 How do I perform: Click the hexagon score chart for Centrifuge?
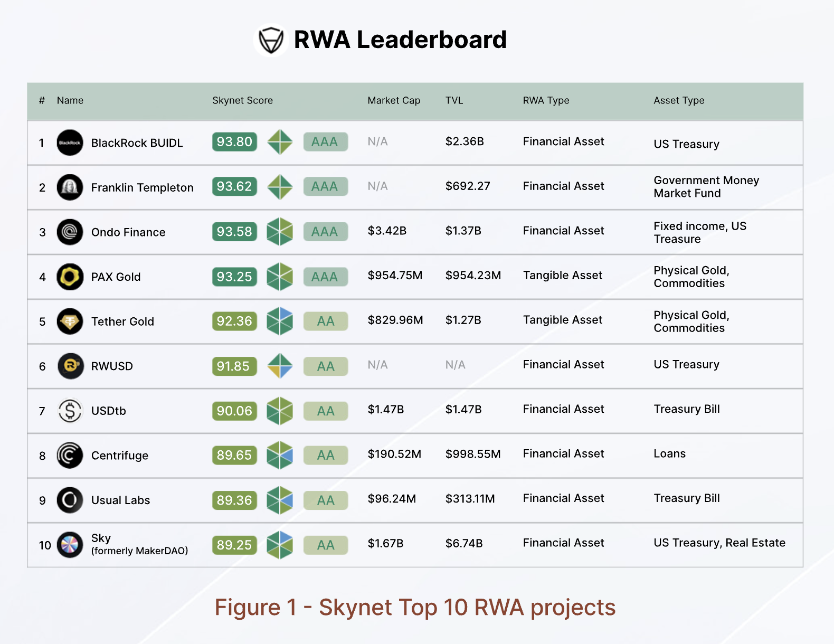280,455
